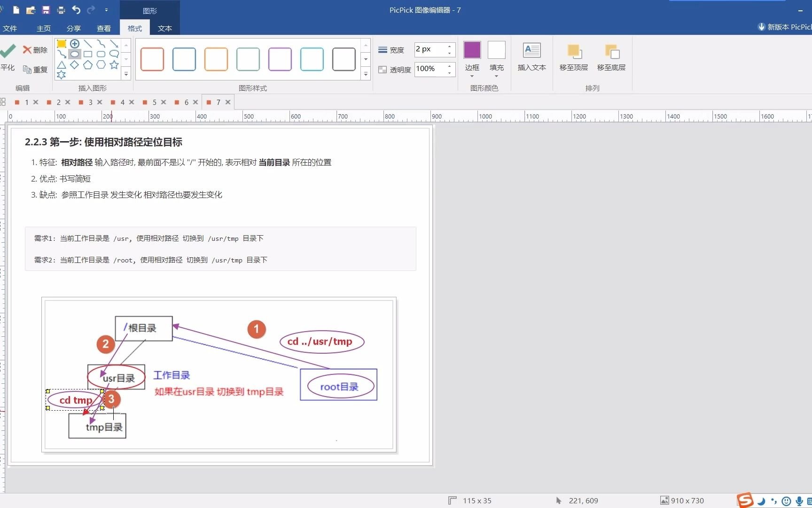Click 移至底层 send to back button
Image resolution: width=812 pixels, height=508 pixels.
tap(611, 57)
